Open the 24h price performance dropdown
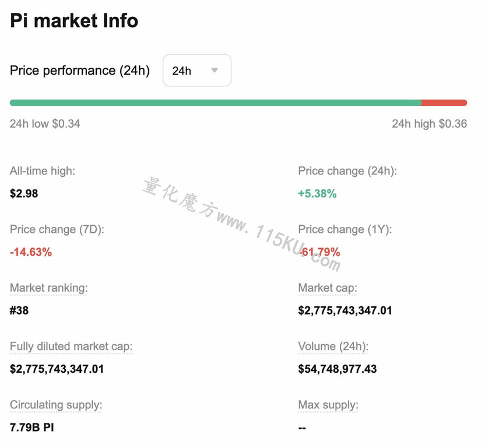 [x=197, y=70]
